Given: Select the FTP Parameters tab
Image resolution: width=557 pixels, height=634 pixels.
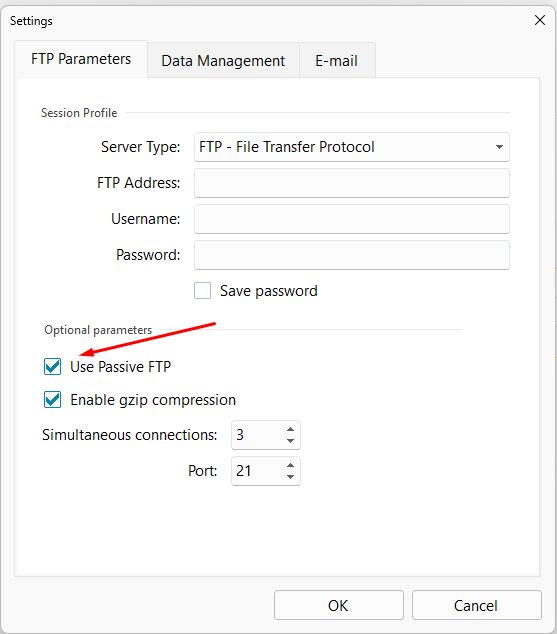Looking at the screenshot, I should [x=81, y=59].
